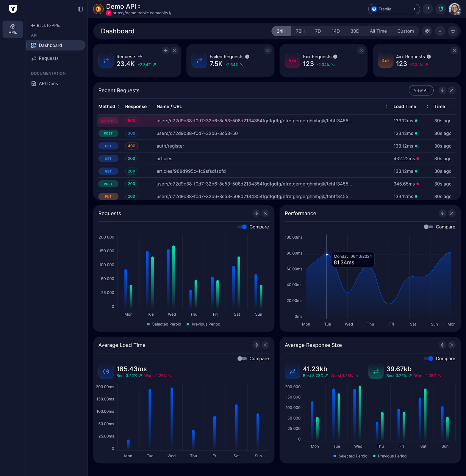The width and height of the screenshot is (466, 476).
Task: Open the user profile avatar
Action: point(454,9)
